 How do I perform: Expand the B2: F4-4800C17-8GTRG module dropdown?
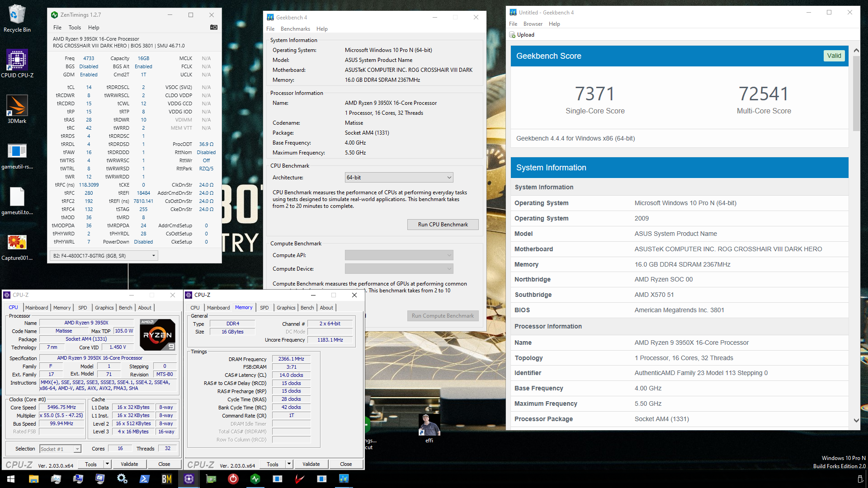pos(104,256)
